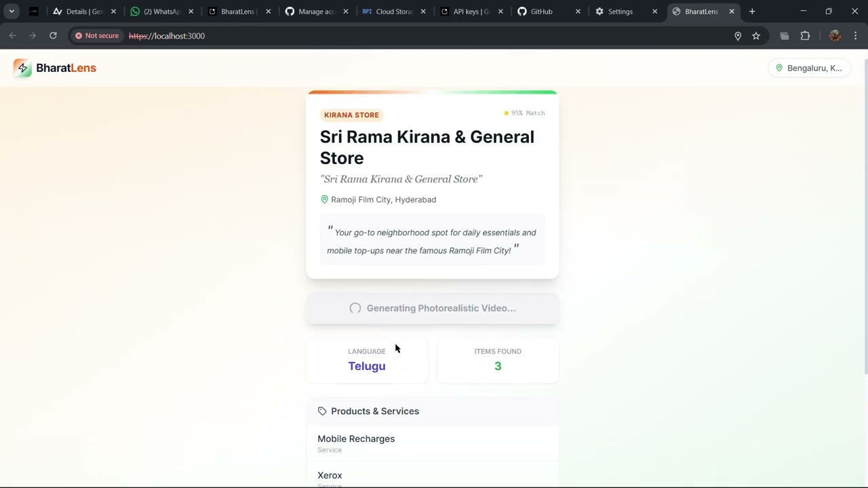Click the BharatLens lightning logo icon

[x=22, y=68]
